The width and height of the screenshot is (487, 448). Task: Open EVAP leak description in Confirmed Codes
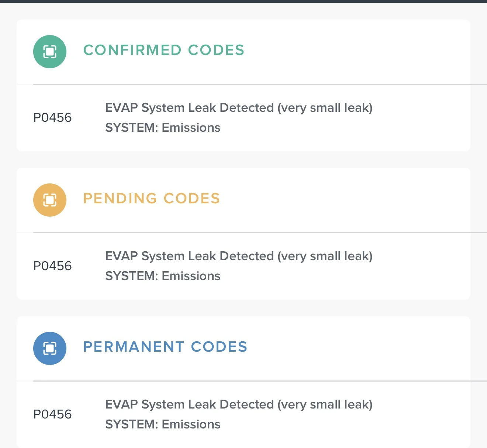point(239,108)
